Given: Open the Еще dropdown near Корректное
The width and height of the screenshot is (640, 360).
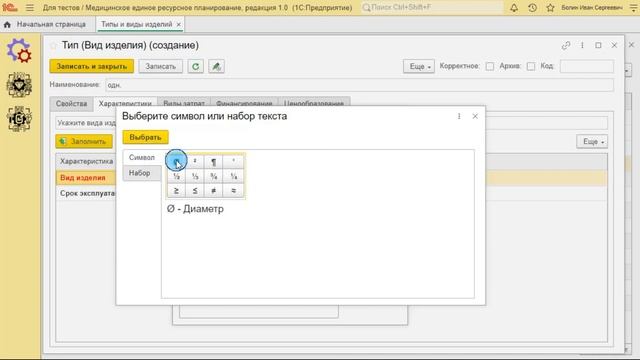Looking at the screenshot, I should (419, 66).
